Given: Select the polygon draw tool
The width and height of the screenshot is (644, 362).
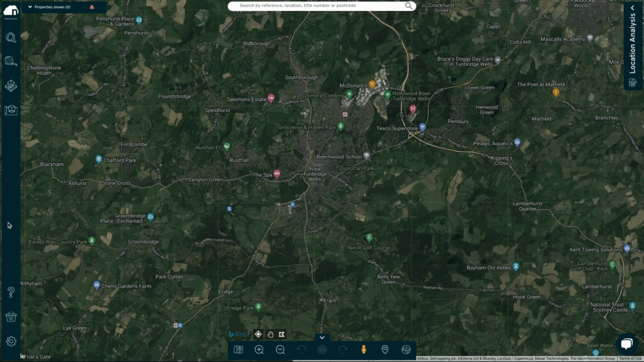Looking at the screenshot, I should point(282,334).
